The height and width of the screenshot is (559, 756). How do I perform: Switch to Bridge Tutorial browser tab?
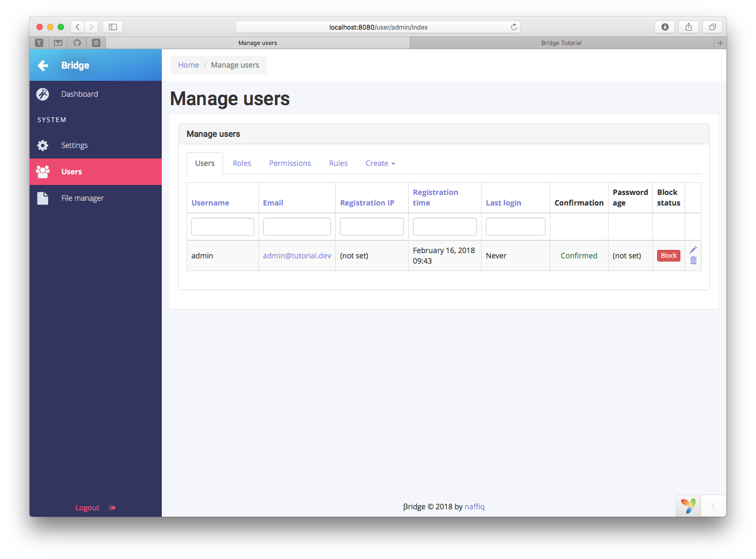(561, 43)
